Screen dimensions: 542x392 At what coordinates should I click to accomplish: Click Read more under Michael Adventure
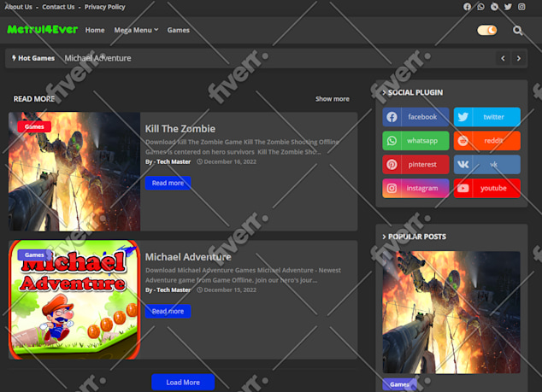[x=168, y=311]
